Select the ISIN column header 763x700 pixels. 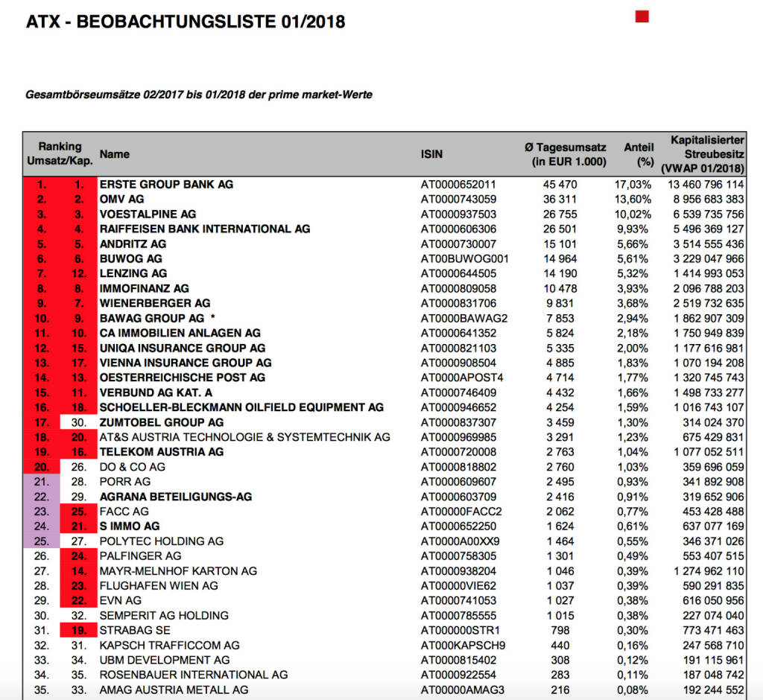tap(431, 154)
